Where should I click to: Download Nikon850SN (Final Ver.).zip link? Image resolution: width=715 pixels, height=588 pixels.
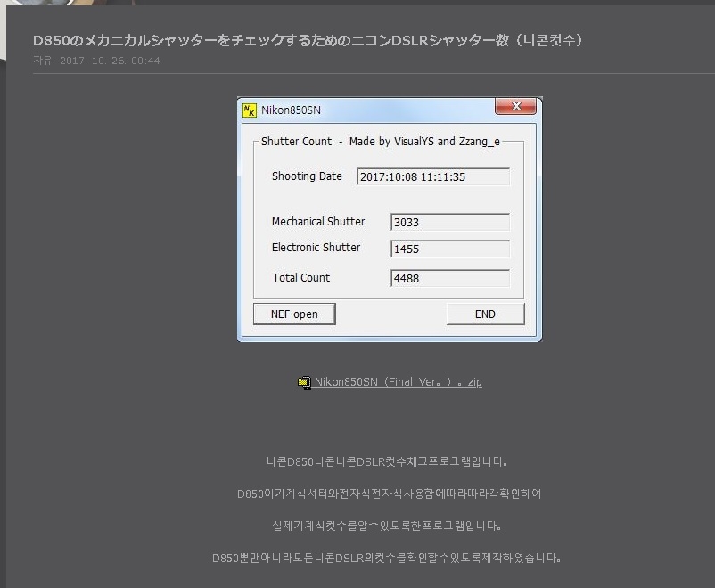point(399,382)
